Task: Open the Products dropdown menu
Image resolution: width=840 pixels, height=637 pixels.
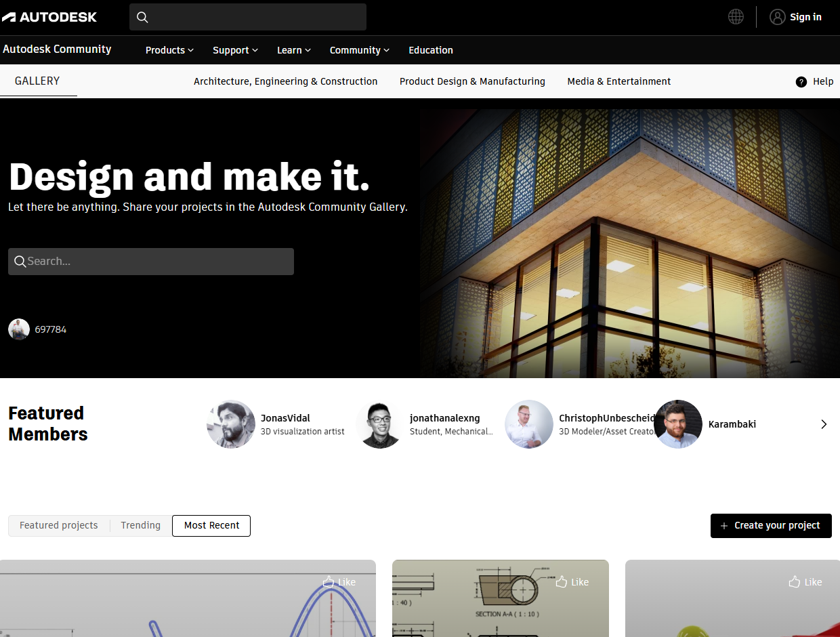Action: point(169,49)
